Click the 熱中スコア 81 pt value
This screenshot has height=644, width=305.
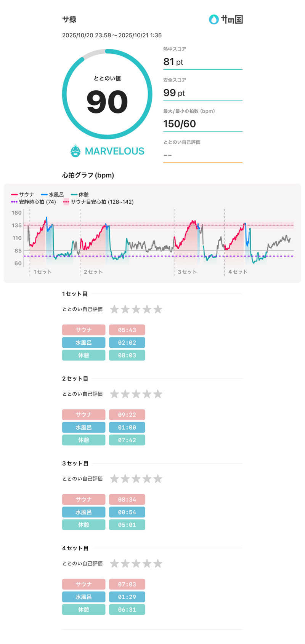[x=173, y=62]
